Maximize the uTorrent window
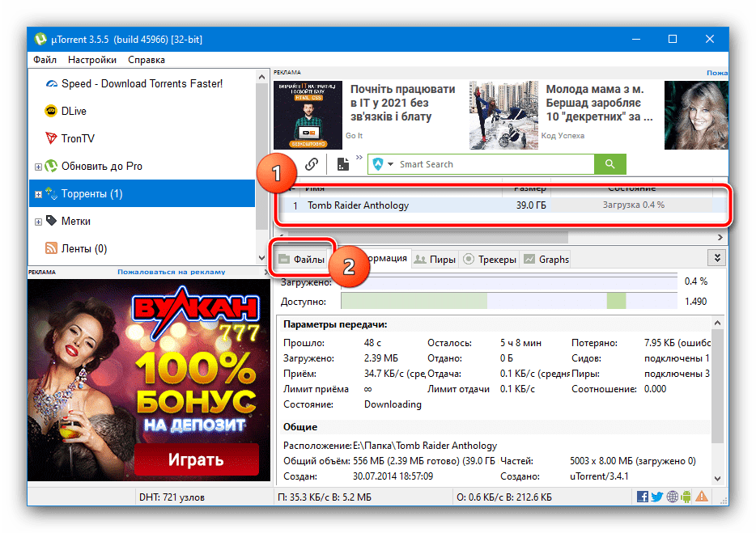This screenshot has height=533, width=756. pos(673,39)
